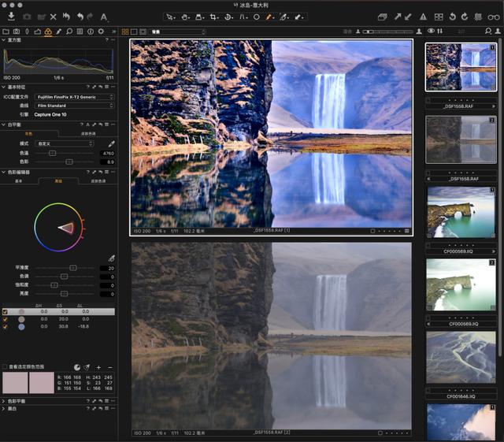This screenshot has width=504, height=442.
Task: Open the color tool tab icon
Action: (48, 32)
